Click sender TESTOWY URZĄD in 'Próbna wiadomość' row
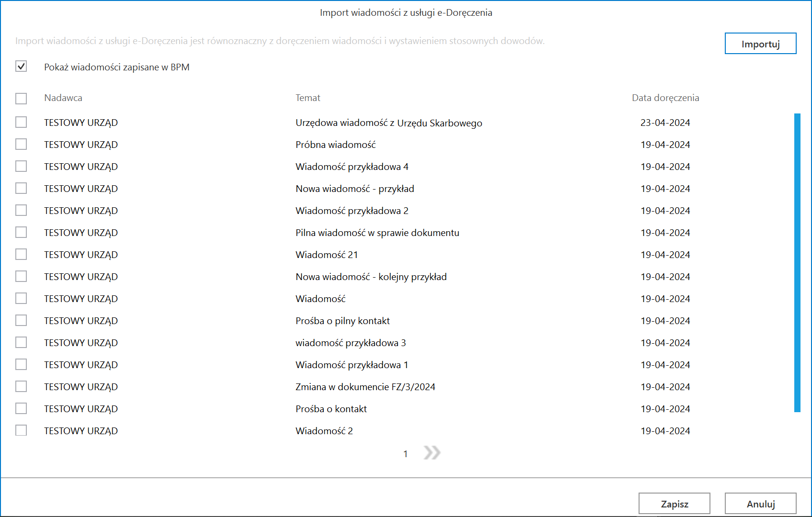 tap(81, 145)
